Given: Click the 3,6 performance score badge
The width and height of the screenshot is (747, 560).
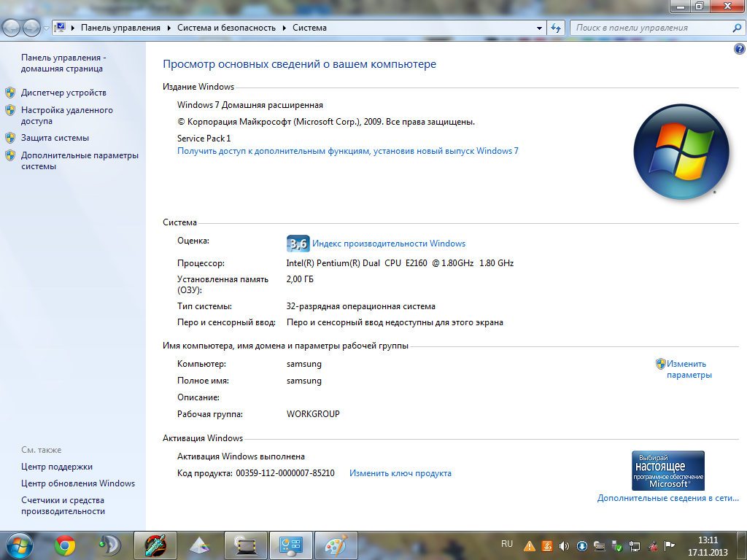Looking at the screenshot, I should point(298,244).
